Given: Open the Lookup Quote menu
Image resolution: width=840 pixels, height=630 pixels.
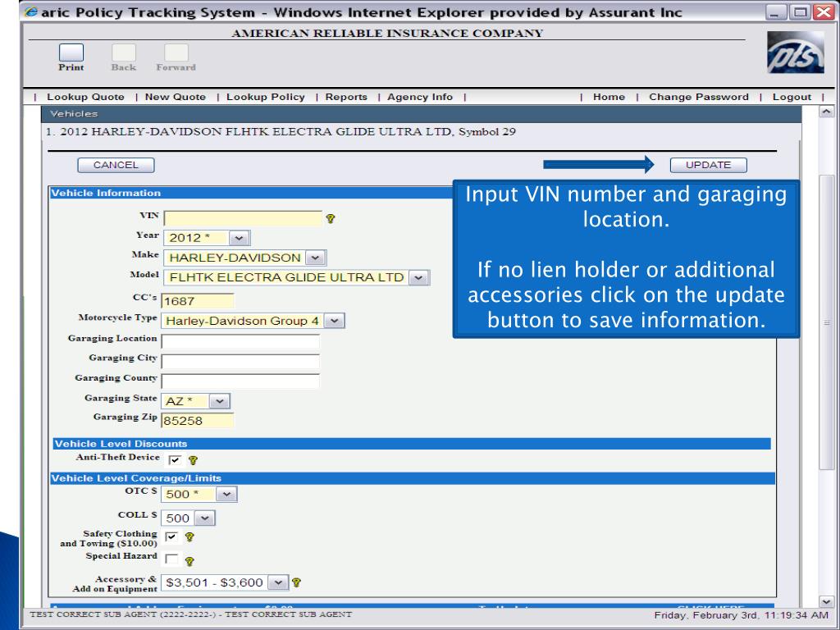Looking at the screenshot, I should (85, 97).
